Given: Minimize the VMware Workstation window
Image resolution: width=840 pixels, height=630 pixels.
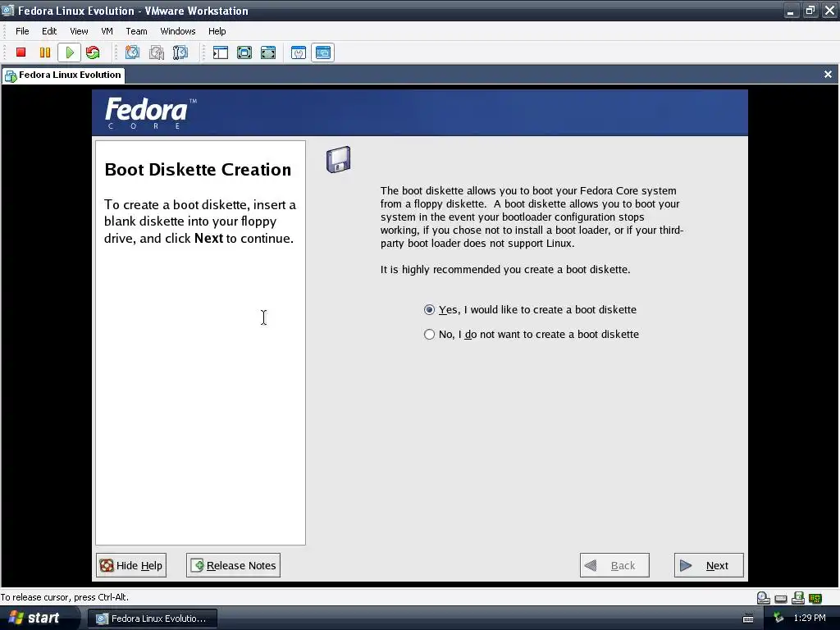Looking at the screenshot, I should (x=791, y=10).
